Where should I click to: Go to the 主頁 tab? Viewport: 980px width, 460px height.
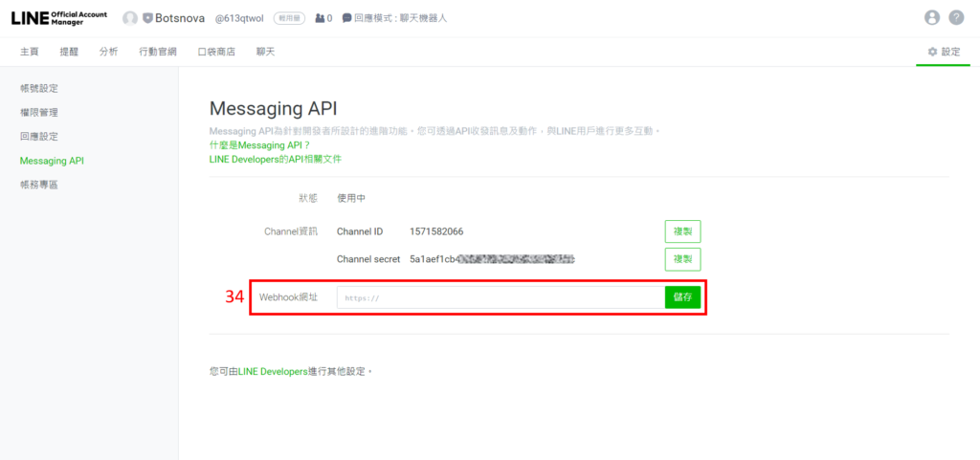(30, 52)
